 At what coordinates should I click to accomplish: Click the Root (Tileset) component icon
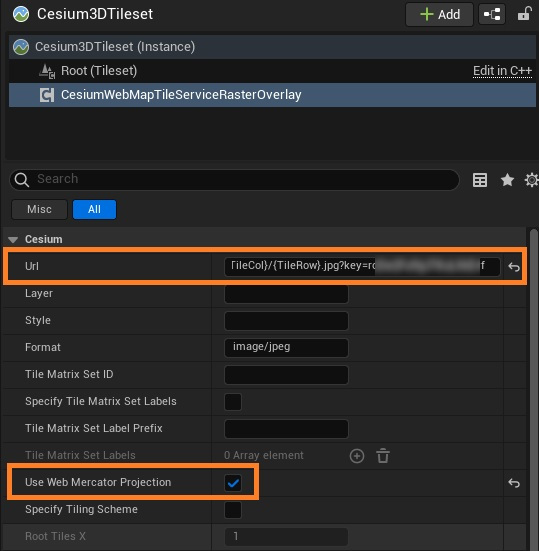coord(47,71)
